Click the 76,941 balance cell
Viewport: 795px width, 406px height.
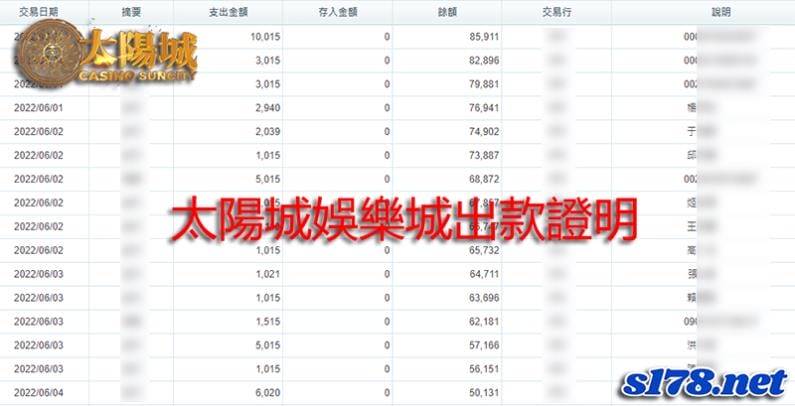coord(484,108)
